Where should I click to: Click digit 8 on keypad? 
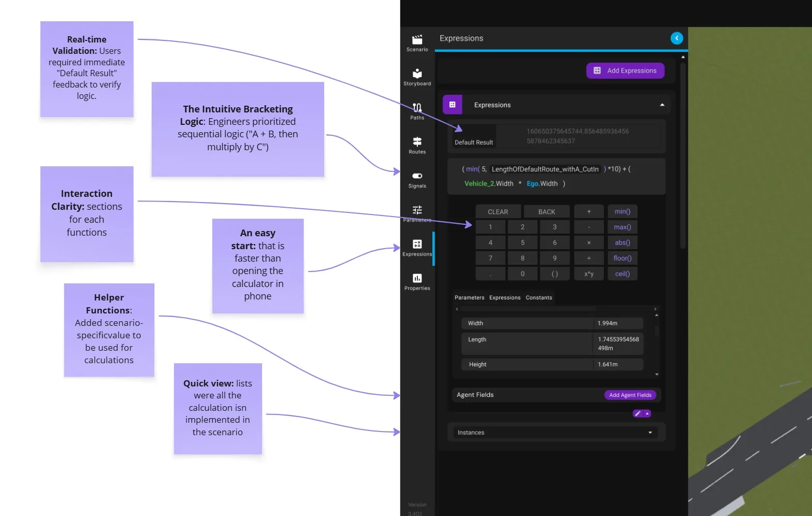(523, 258)
